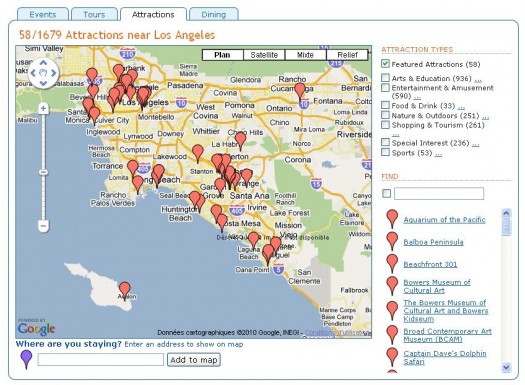Click the hand icon in pan control
This screenshot has height=385, width=525.
pyautogui.click(x=43, y=73)
